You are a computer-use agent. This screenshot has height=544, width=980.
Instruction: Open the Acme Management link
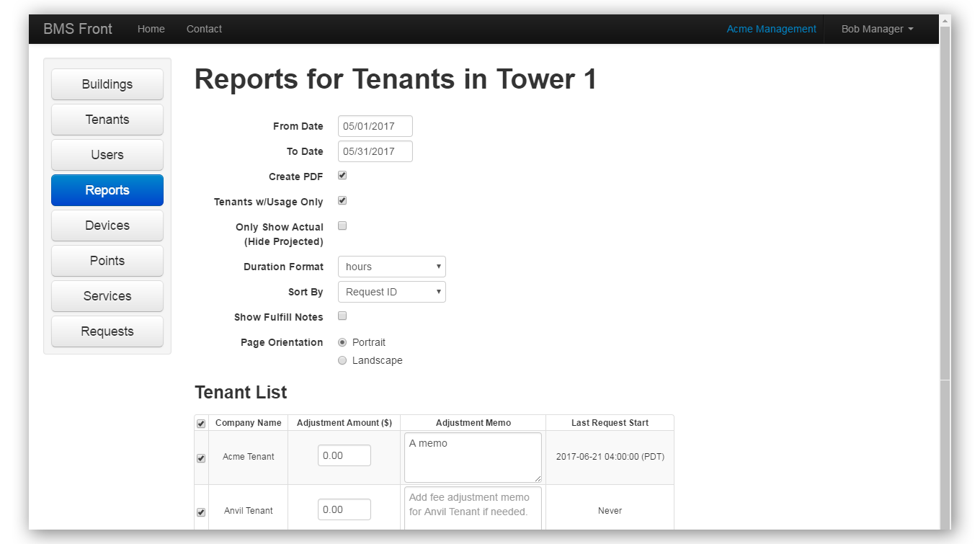pos(771,29)
